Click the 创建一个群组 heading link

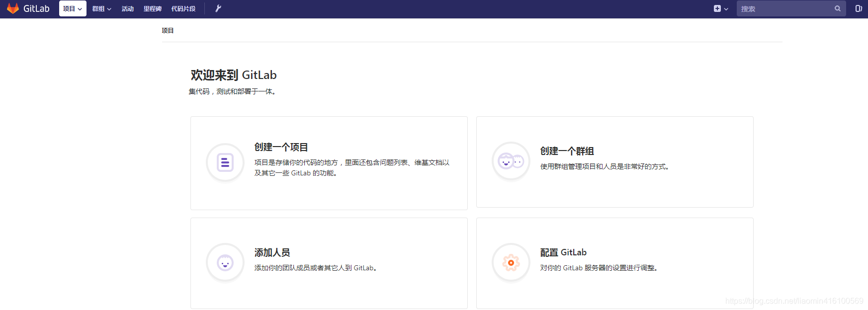(567, 151)
